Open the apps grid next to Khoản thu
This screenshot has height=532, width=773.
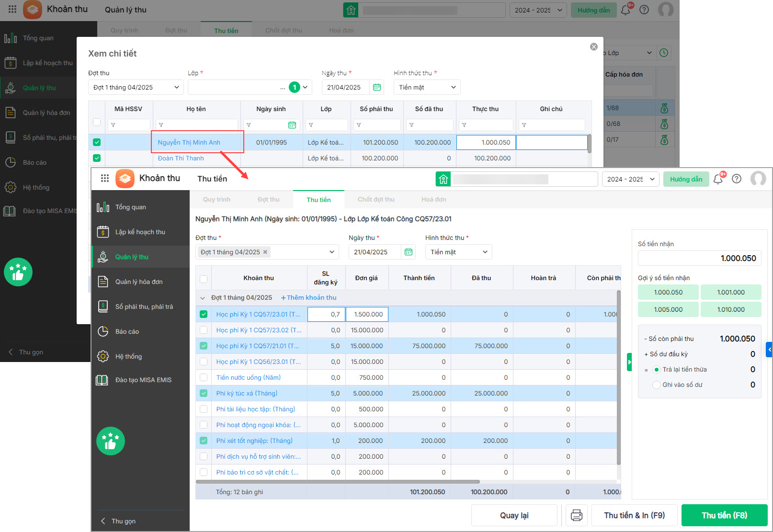pos(105,179)
